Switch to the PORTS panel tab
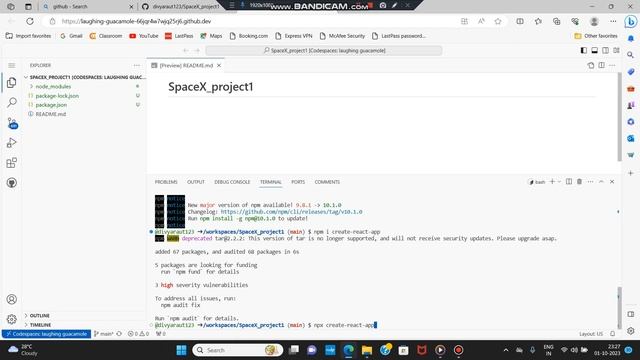Screen dimensions: 640x360 coord(298,182)
